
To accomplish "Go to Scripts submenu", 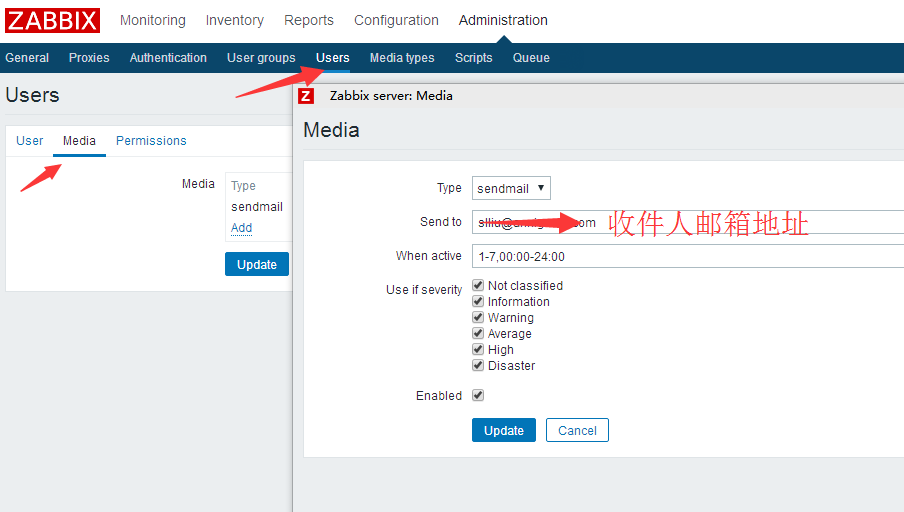I will pyautogui.click(x=473, y=58).
